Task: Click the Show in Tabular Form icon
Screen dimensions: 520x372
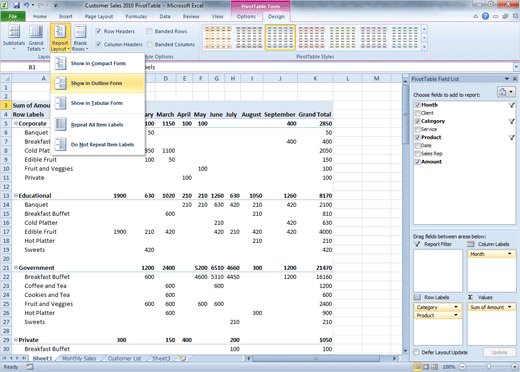Action: pos(60,103)
